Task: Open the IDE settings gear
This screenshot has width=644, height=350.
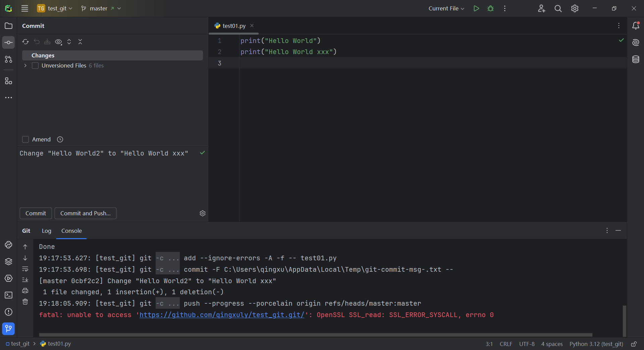Action: click(575, 8)
